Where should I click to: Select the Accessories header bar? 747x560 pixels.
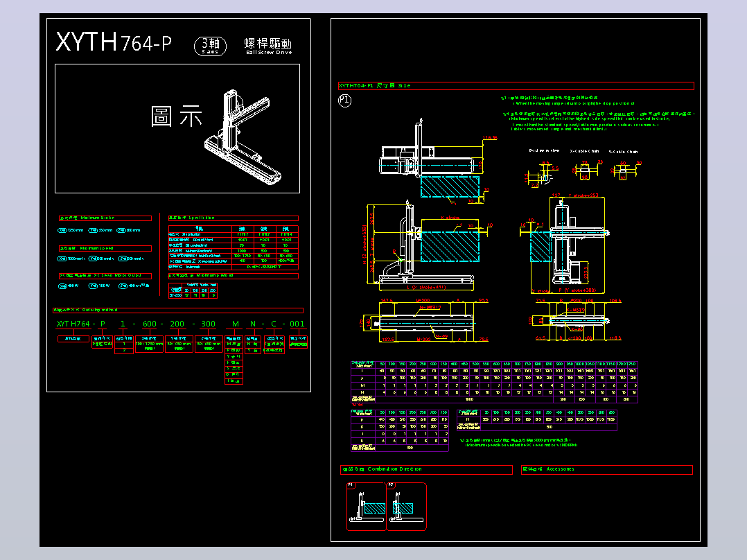(607, 469)
